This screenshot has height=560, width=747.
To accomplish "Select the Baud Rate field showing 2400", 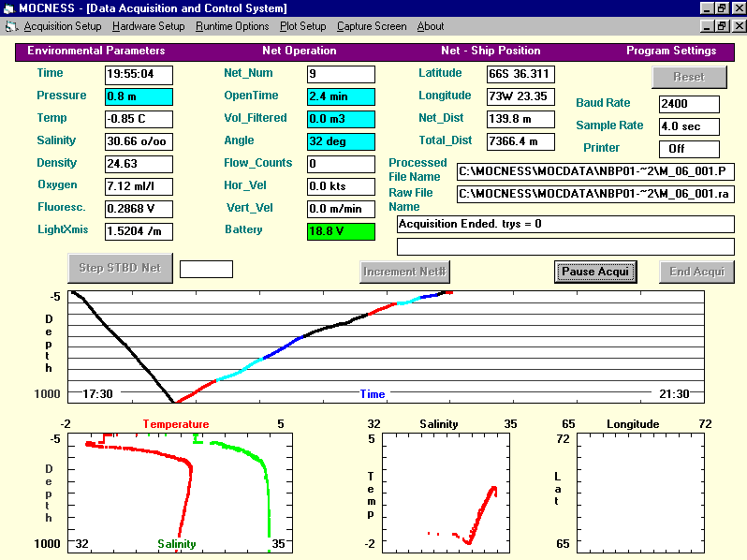I will (x=689, y=104).
